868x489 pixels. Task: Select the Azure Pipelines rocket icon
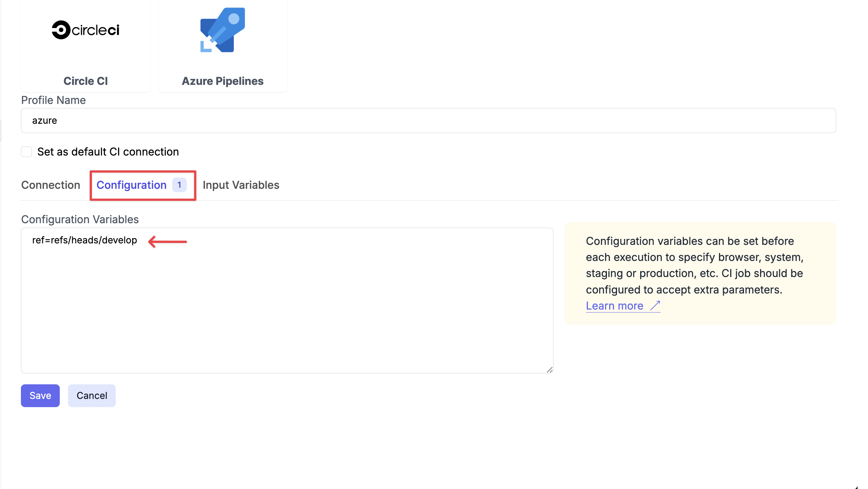[x=222, y=30]
